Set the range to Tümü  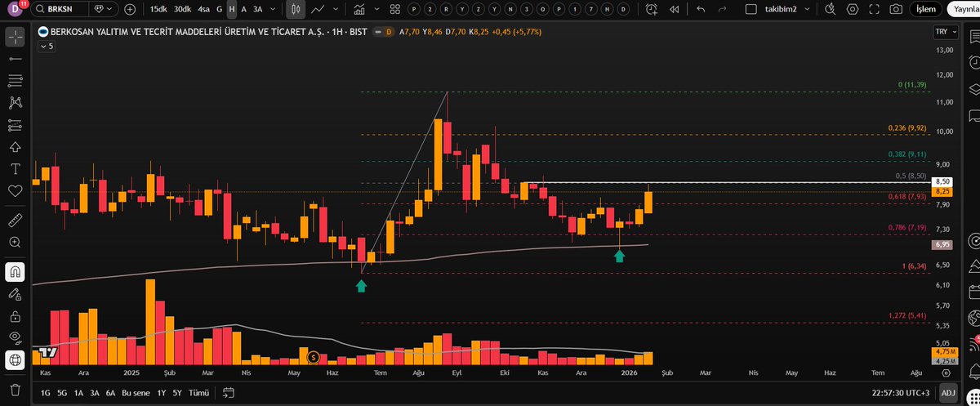[198, 393]
